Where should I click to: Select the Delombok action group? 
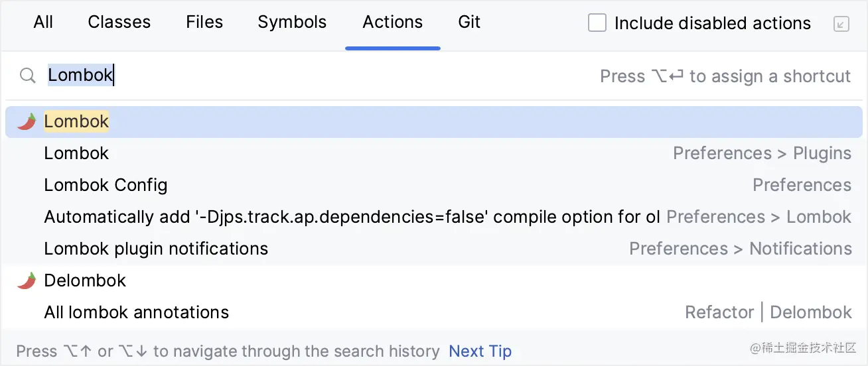tap(86, 280)
